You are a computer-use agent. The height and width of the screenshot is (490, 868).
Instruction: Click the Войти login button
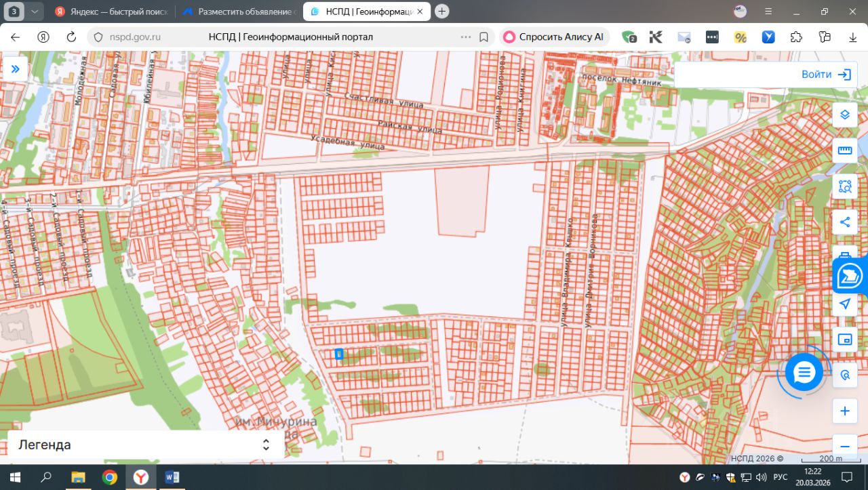[x=825, y=75]
